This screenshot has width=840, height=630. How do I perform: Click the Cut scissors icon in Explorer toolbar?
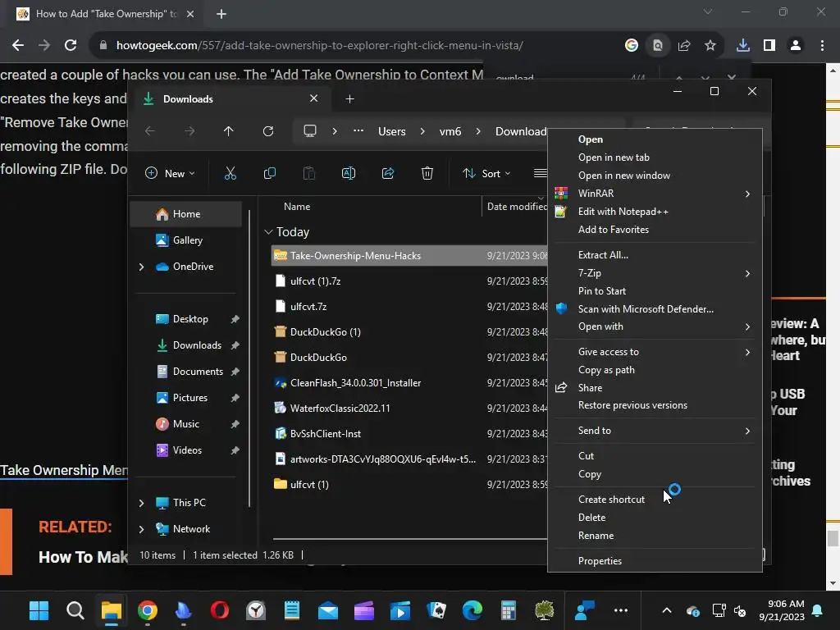point(231,173)
